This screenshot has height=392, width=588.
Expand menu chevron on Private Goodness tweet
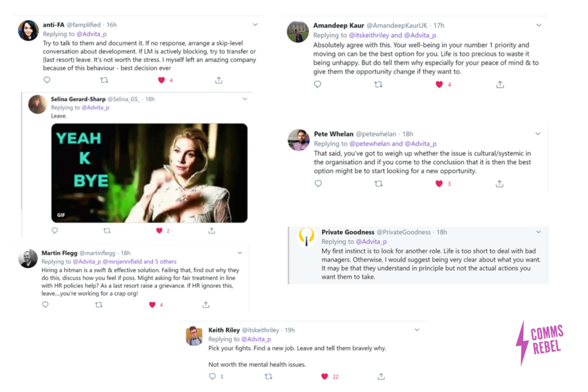click(x=539, y=232)
